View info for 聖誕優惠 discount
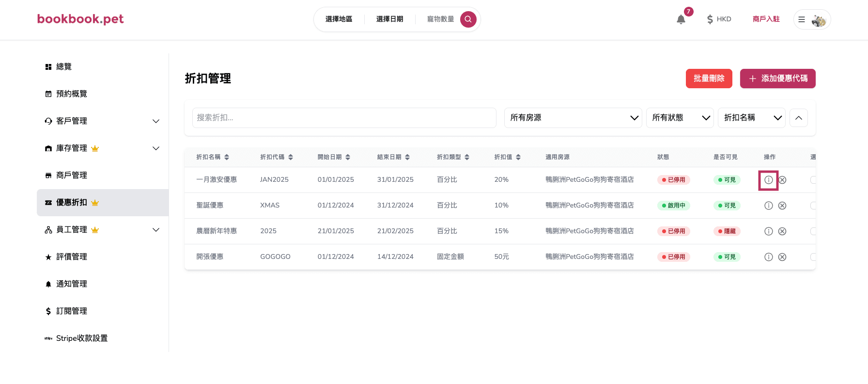The height and width of the screenshot is (384, 868). pyautogui.click(x=769, y=206)
